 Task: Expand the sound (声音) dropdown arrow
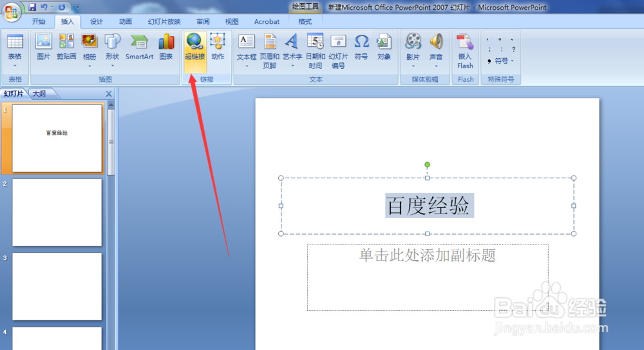point(436,66)
